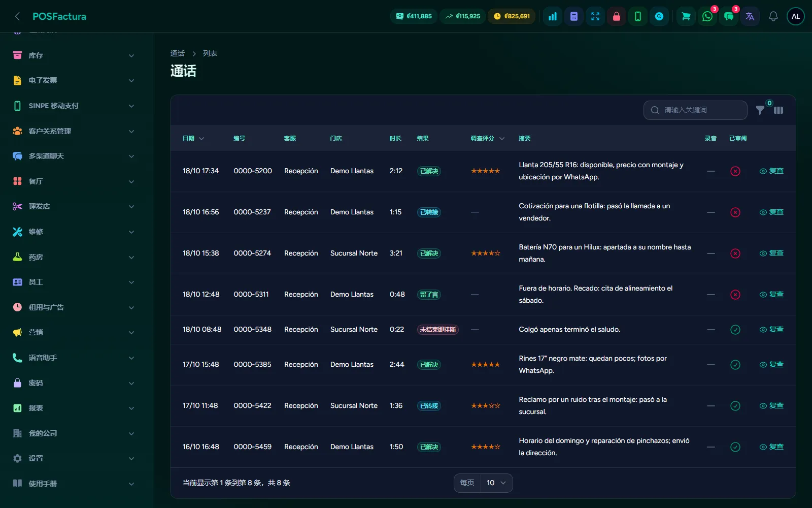This screenshot has height=508, width=812.
Task: Toggle reviewed status for call 0000-5385
Action: [x=735, y=365]
